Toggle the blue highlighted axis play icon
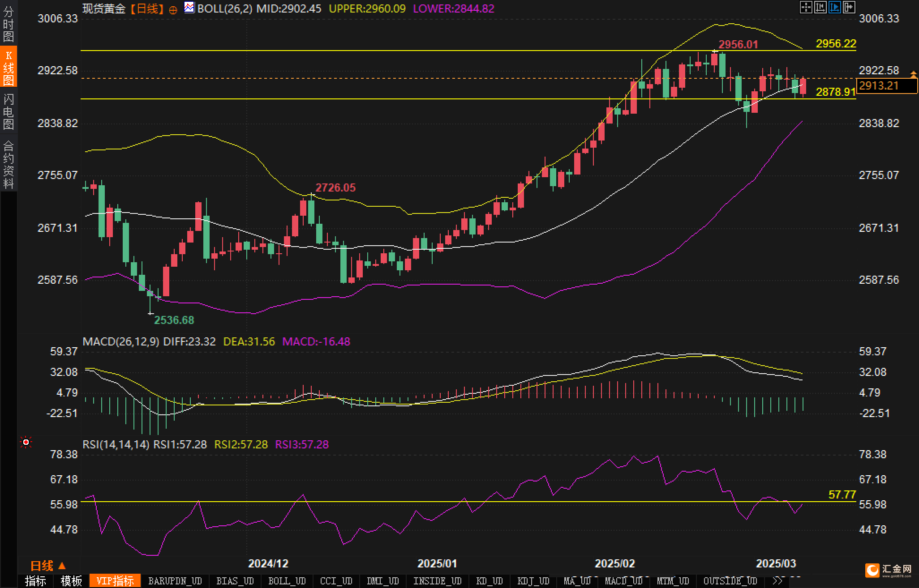The width and height of the screenshot is (919, 588). pyautogui.click(x=834, y=7)
